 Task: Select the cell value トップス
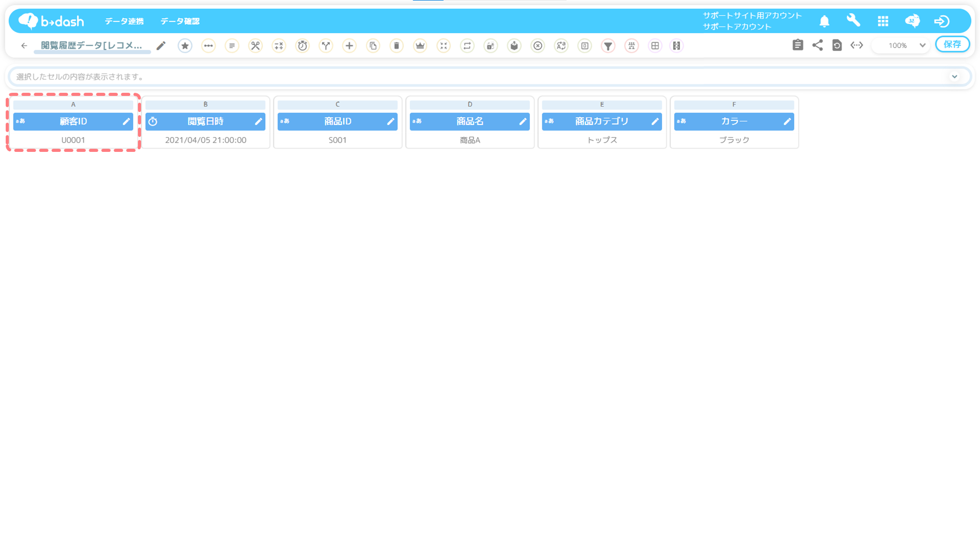point(602,140)
